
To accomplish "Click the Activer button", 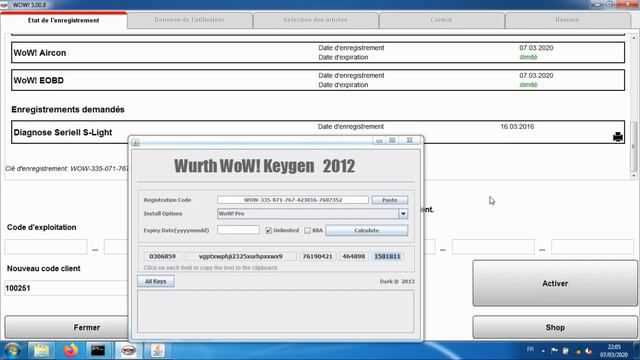I will (x=555, y=283).
